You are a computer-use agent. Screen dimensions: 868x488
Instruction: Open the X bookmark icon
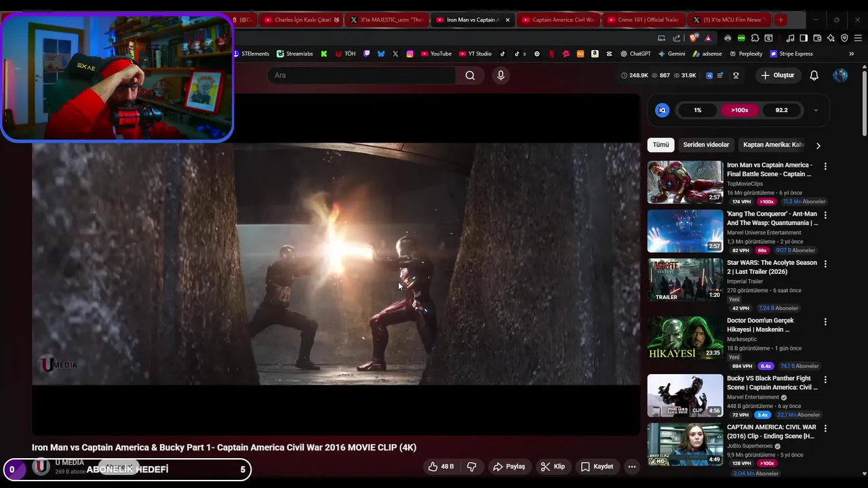[x=395, y=54]
